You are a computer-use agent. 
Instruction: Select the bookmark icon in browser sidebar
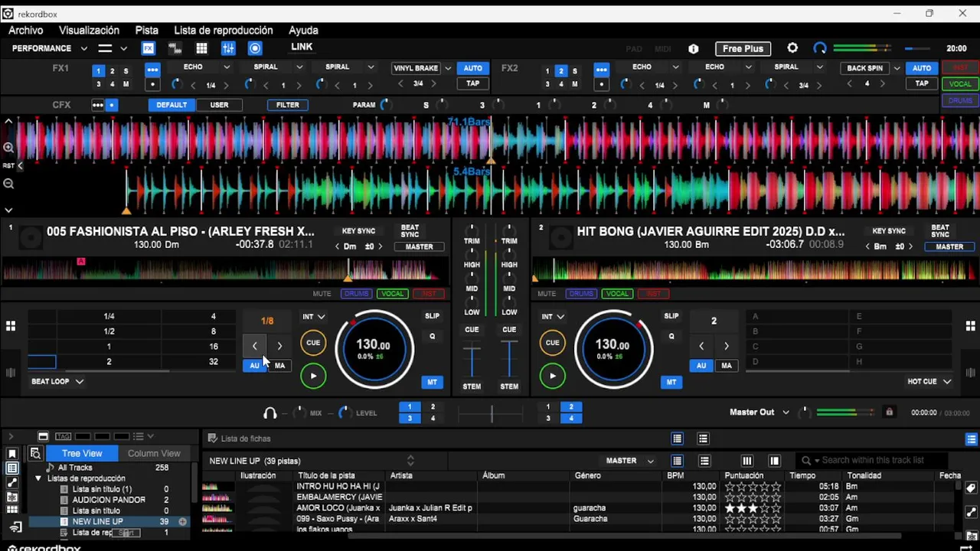click(12, 454)
